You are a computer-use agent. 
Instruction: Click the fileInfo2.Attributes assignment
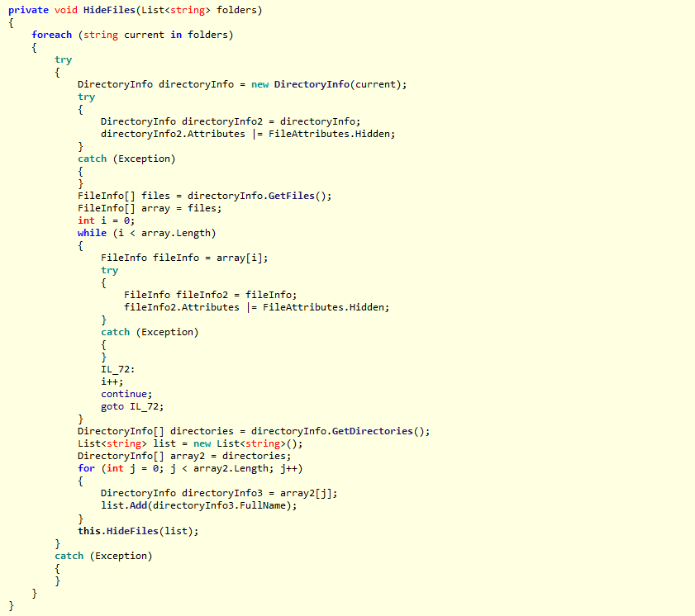pos(181,307)
